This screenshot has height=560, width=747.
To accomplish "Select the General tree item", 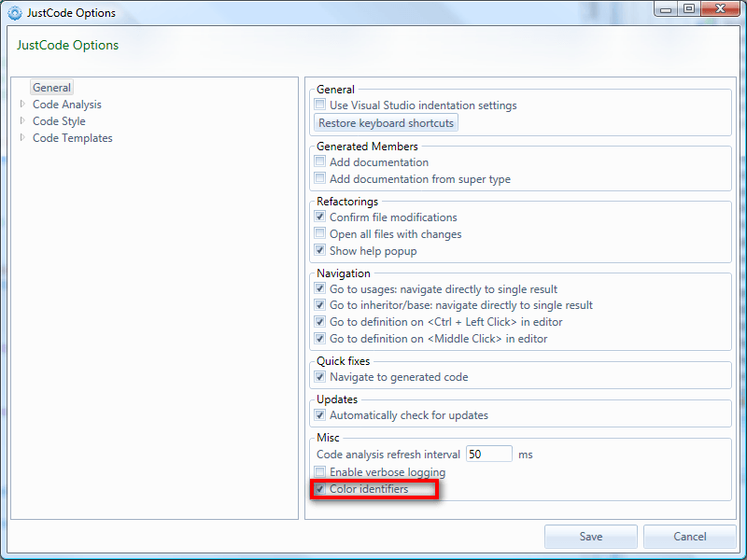I will [51, 88].
